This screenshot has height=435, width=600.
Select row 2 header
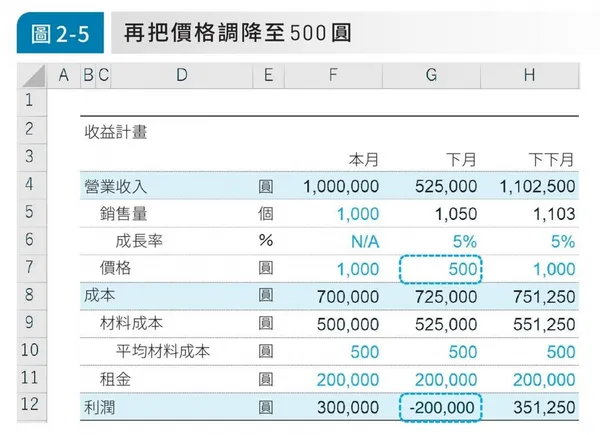click(32, 130)
